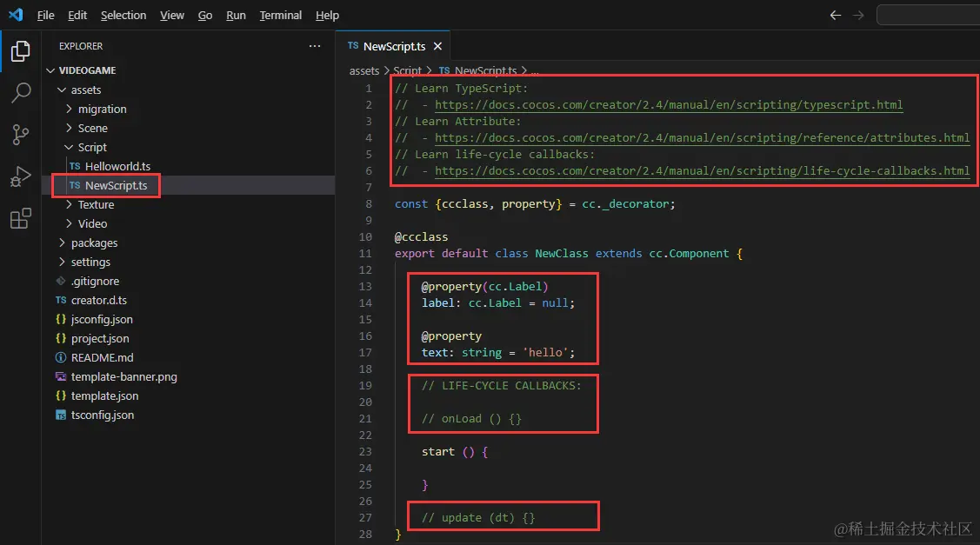Collapse the Script folder
This screenshot has width=980, height=545.
coord(189,148)
